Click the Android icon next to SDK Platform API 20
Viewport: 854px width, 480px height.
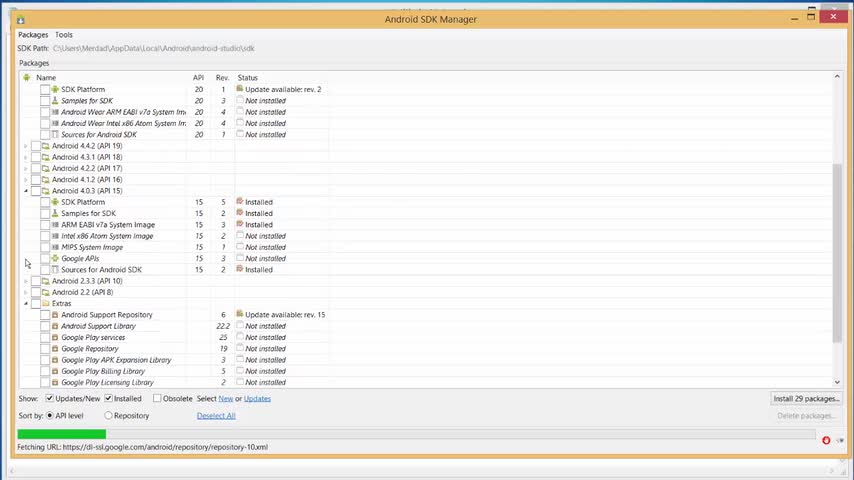point(55,89)
